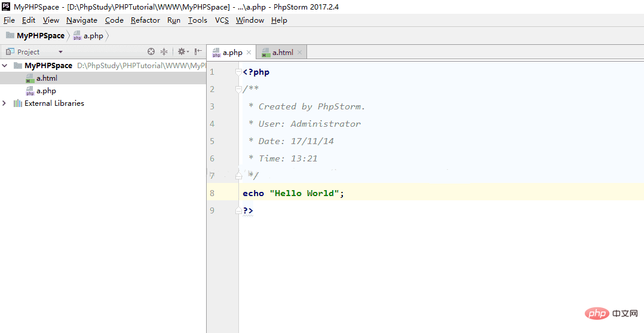Click the a.php file icon in project tree

click(x=30, y=91)
